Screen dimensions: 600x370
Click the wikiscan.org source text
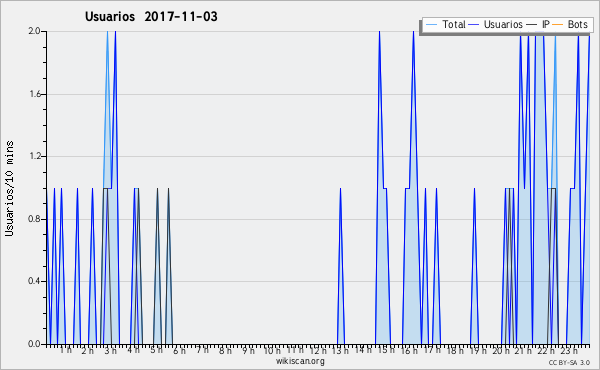pos(300,361)
